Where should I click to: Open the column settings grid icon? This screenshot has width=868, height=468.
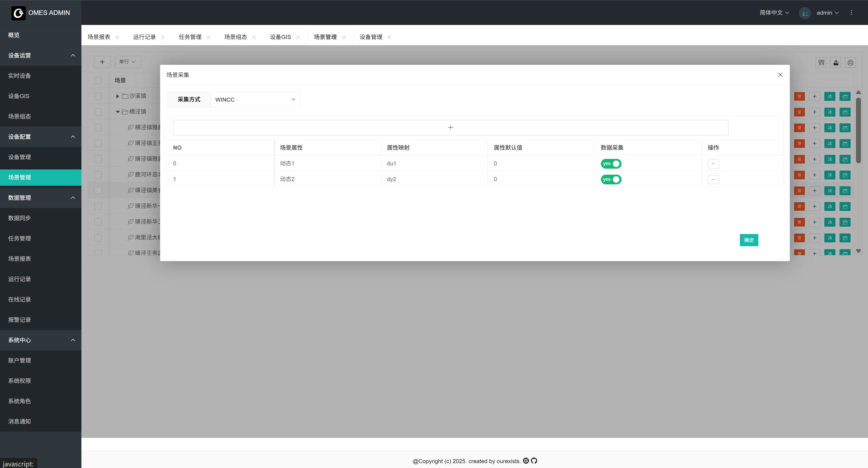tap(821, 63)
